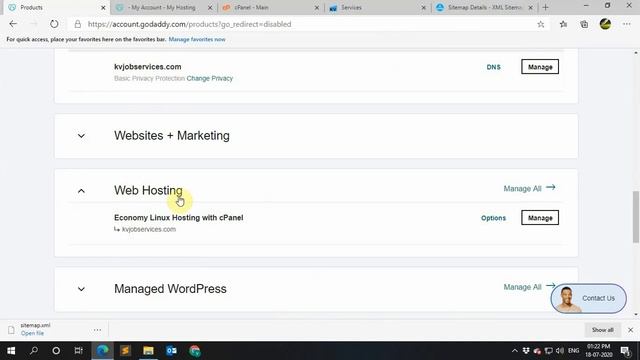This screenshot has height=360, width=640.
Task: Open the ENG language indicator
Action: (573, 351)
